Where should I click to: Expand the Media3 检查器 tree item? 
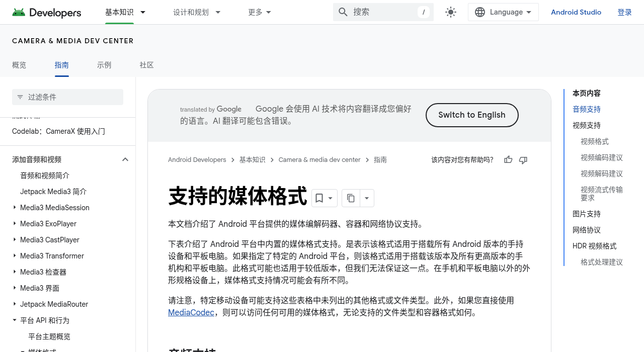(x=15, y=272)
